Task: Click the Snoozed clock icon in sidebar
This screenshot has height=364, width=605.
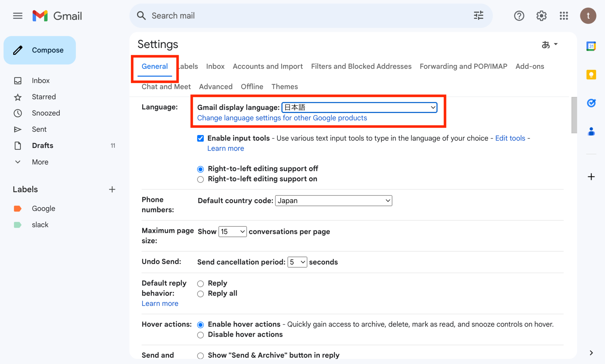Action: point(18,113)
